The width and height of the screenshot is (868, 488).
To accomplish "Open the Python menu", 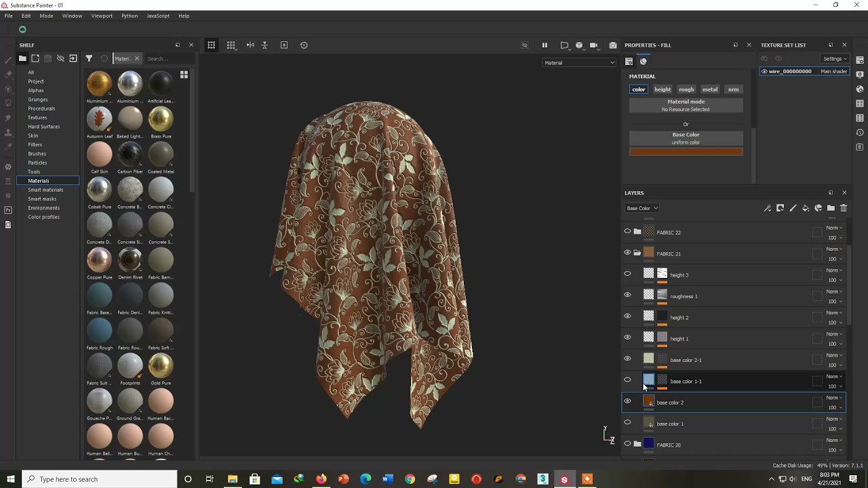I will click(130, 16).
